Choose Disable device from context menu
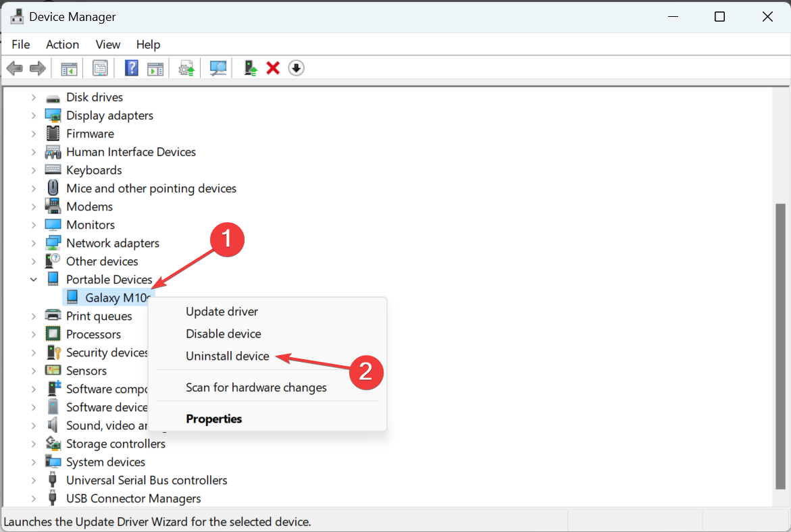This screenshot has width=791, height=532. pyautogui.click(x=224, y=334)
